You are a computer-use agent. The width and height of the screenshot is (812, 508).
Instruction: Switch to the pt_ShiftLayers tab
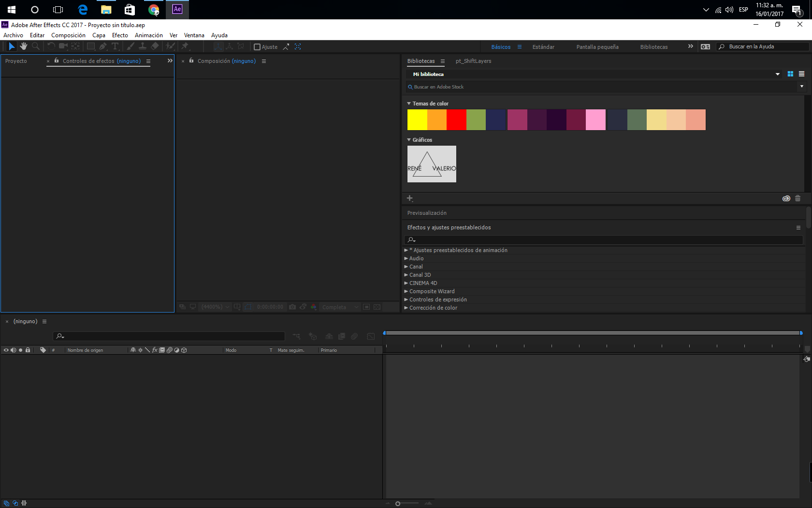[x=473, y=61]
